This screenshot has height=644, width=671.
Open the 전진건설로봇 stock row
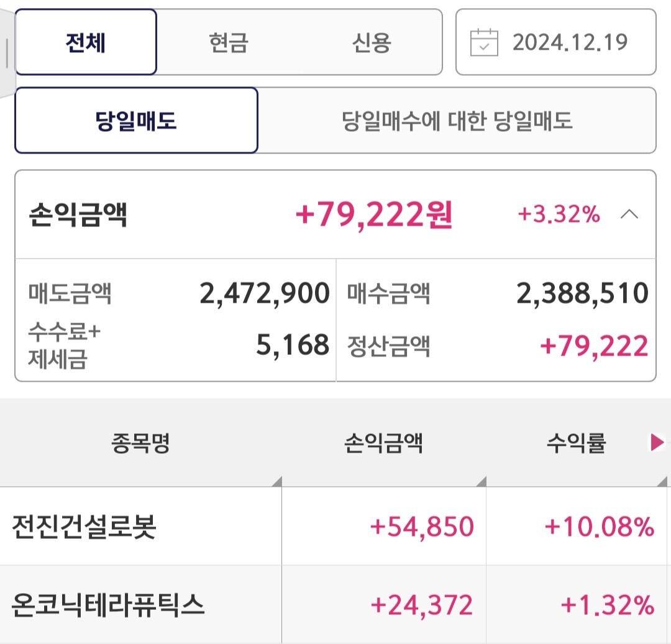84,527
